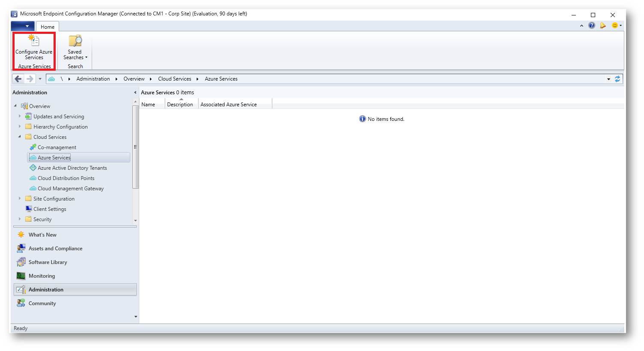Image resolution: width=644 pixels, height=351 pixels.
Task: Switch to the Administration workspace
Action: [75, 290]
